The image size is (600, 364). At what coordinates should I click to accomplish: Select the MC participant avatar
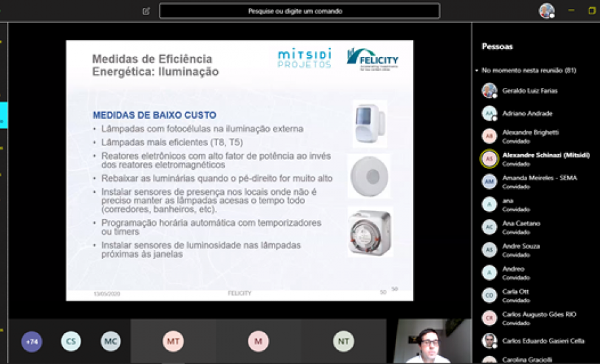click(x=111, y=341)
